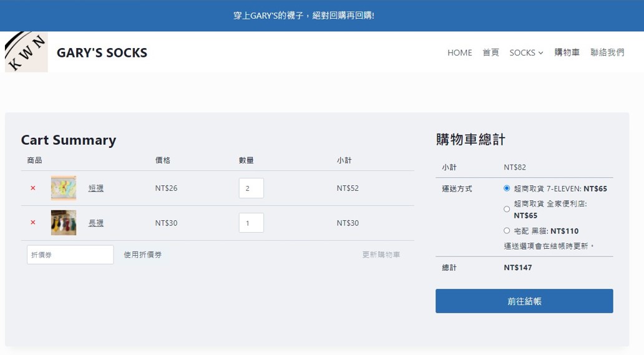Remove 長襪 from cart with red X
Screen dimensions: 644x355
(33, 223)
